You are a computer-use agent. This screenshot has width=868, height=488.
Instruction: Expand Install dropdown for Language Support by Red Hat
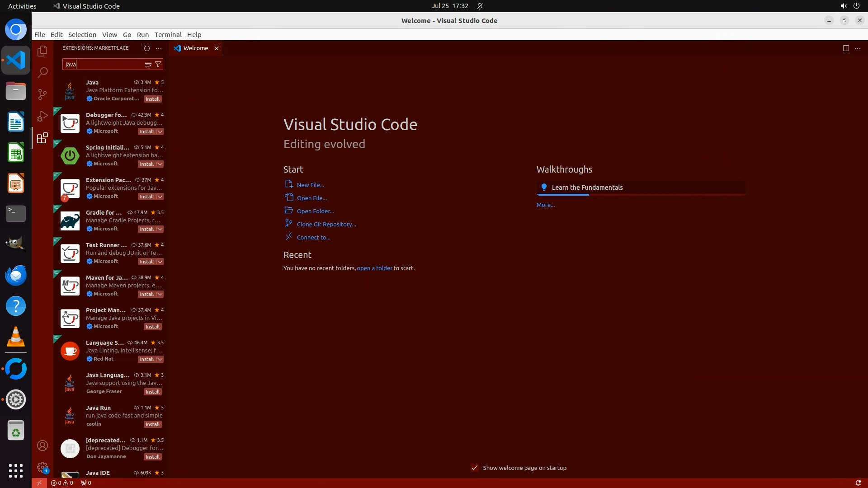(x=160, y=359)
